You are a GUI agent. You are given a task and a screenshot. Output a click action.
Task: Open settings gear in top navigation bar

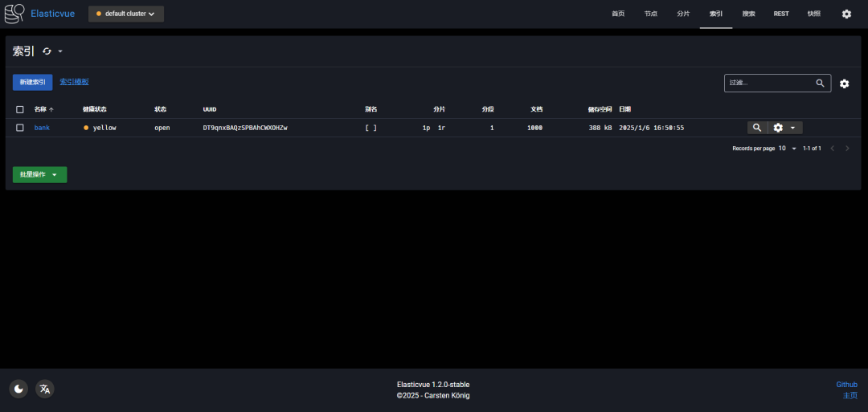(x=845, y=14)
